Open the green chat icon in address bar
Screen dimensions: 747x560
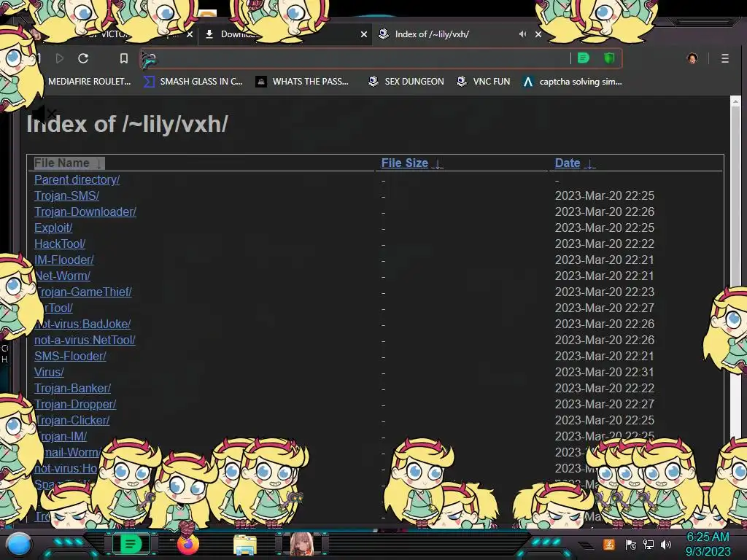[584, 58]
